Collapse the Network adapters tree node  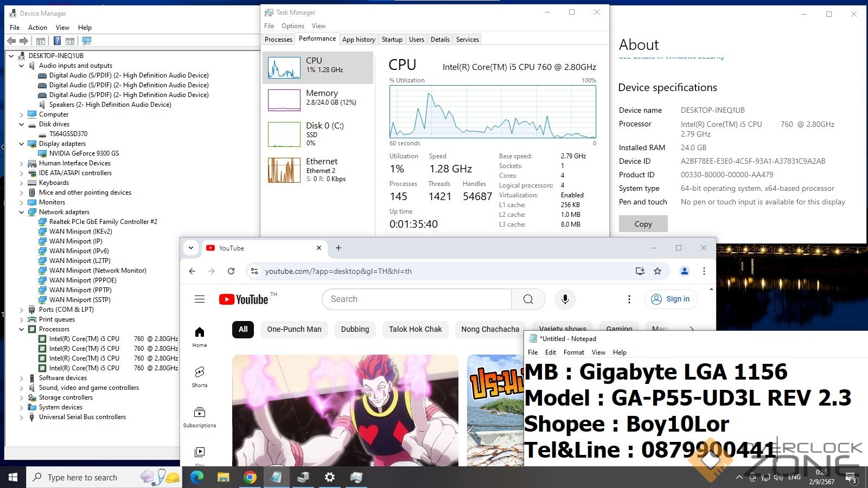[22, 212]
